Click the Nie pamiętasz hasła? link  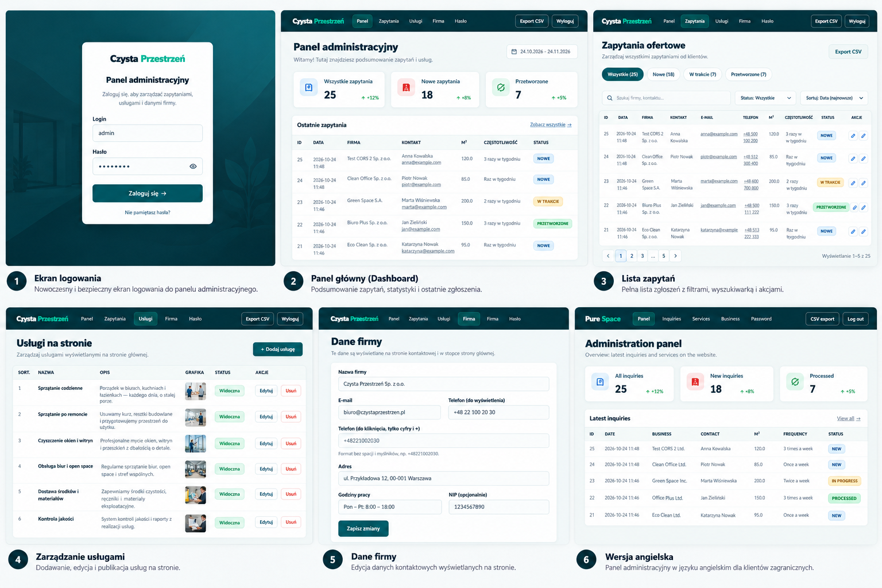point(148,212)
